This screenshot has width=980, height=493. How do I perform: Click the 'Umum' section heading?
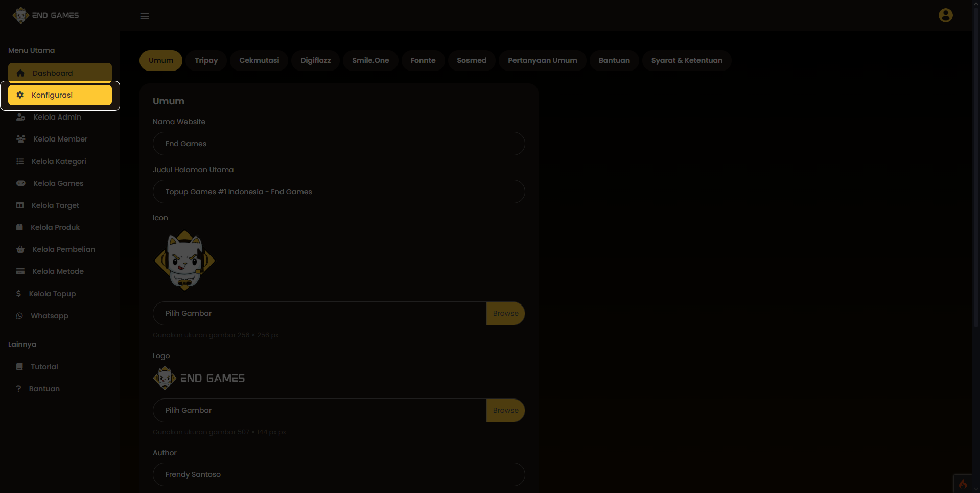(x=169, y=101)
